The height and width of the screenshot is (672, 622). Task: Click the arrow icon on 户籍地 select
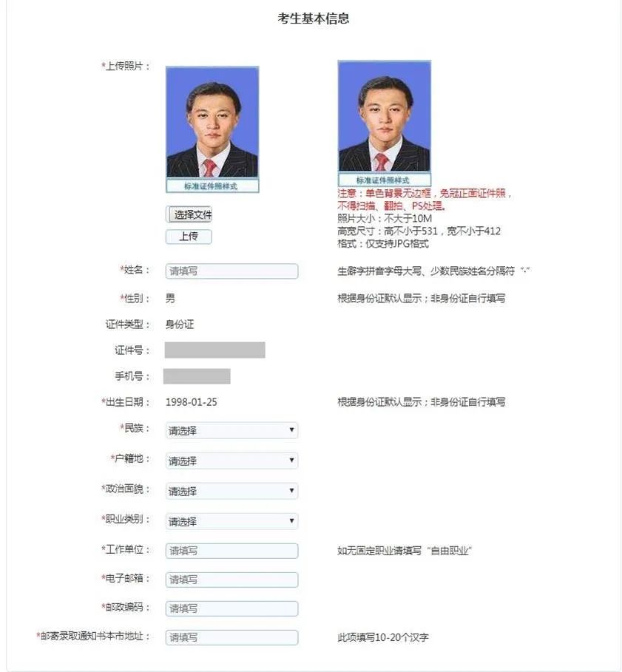pyautogui.click(x=291, y=461)
